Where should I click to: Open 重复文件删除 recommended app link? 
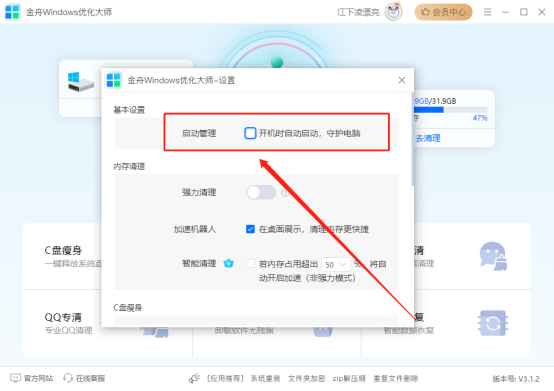(396, 379)
